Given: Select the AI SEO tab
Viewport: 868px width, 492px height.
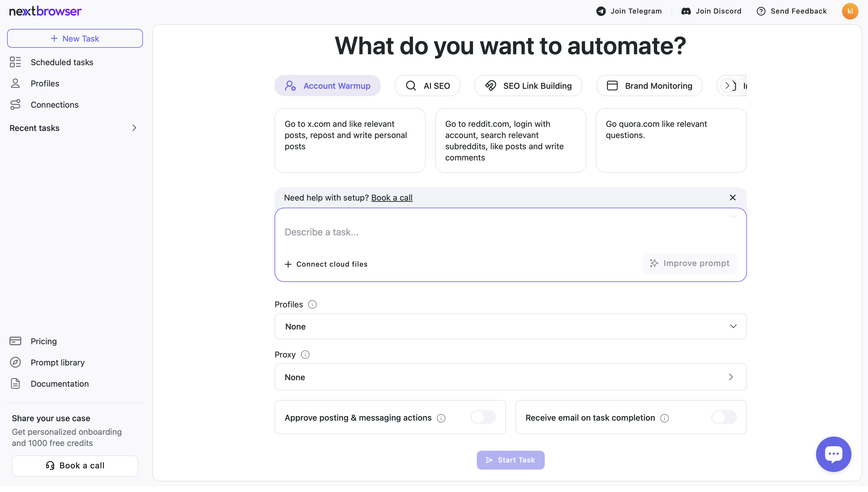Looking at the screenshot, I should [428, 86].
